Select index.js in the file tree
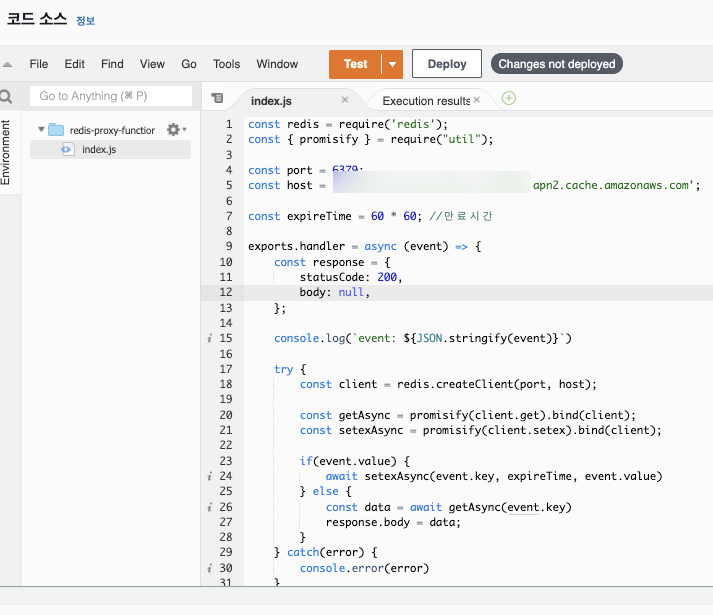The height and width of the screenshot is (615, 713). (99, 150)
